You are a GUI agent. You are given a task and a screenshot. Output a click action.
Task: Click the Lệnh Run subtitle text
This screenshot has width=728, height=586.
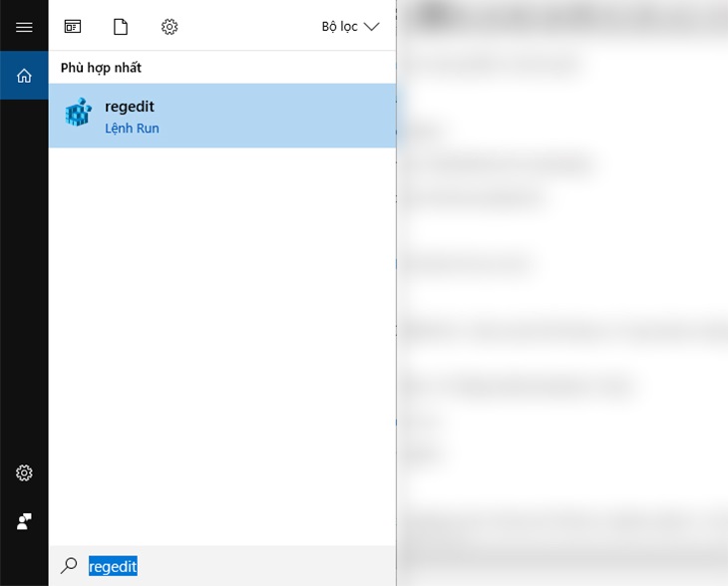[x=132, y=128]
